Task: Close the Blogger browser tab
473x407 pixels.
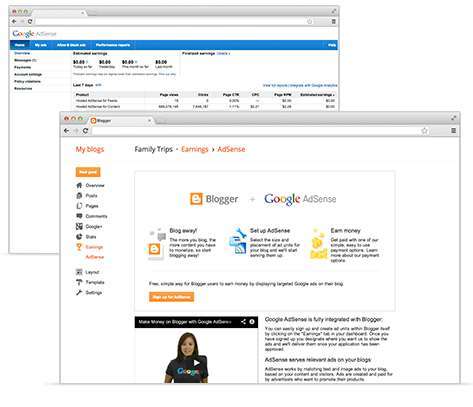Action: [149, 120]
